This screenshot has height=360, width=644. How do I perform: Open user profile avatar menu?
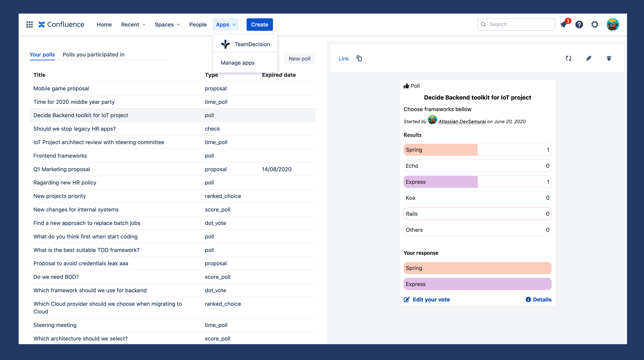[x=613, y=25]
